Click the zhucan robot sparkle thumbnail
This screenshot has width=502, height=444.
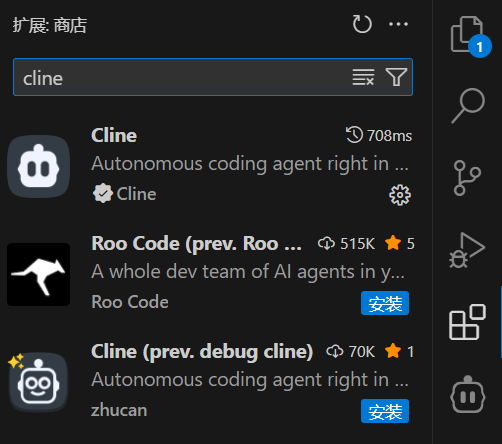(39, 382)
